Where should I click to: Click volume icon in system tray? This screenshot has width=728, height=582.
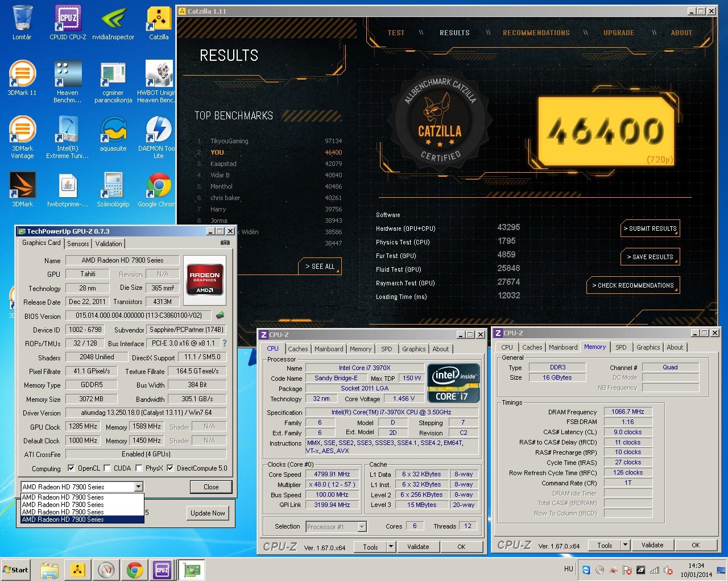point(668,570)
